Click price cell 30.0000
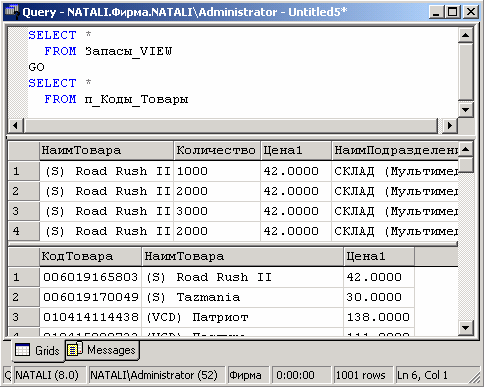The image size is (484, 387). (379, 297)
